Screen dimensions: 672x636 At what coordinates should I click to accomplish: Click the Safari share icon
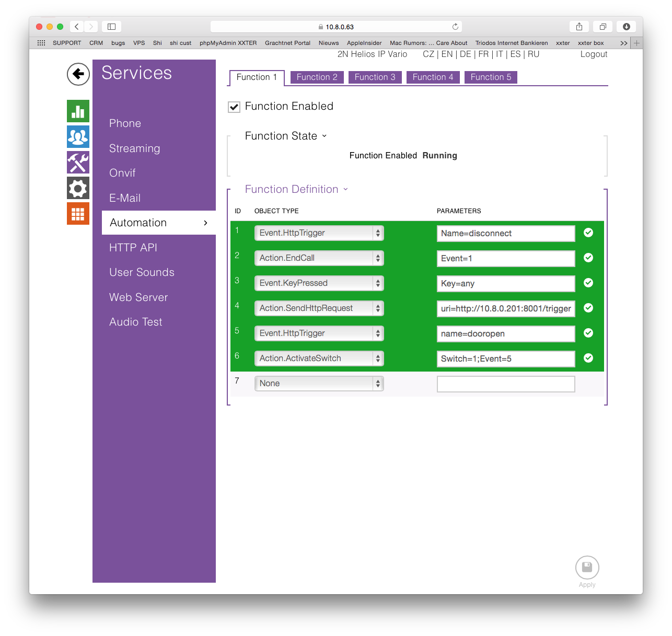point(579,27)
